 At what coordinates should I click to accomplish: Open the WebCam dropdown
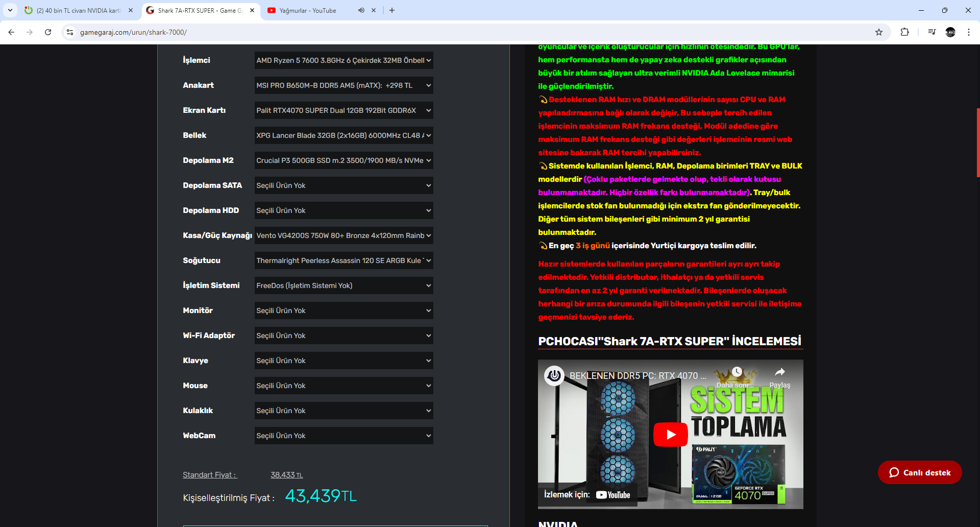pos(344,436)
